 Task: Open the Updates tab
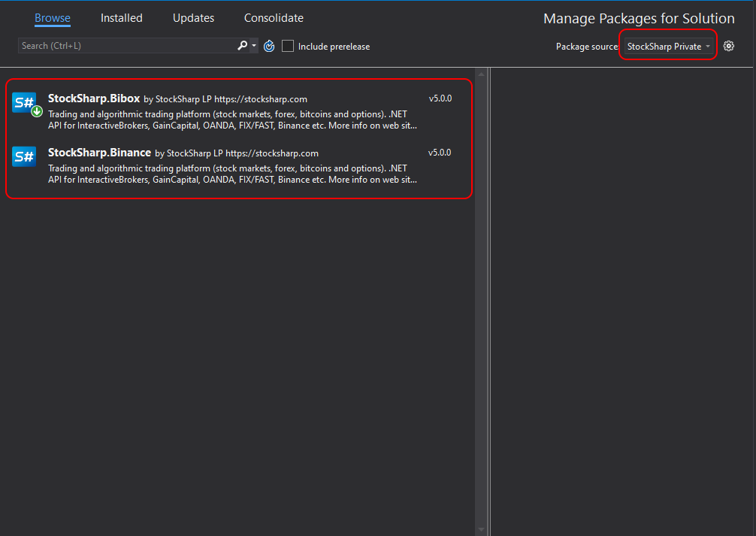[193, 18]
